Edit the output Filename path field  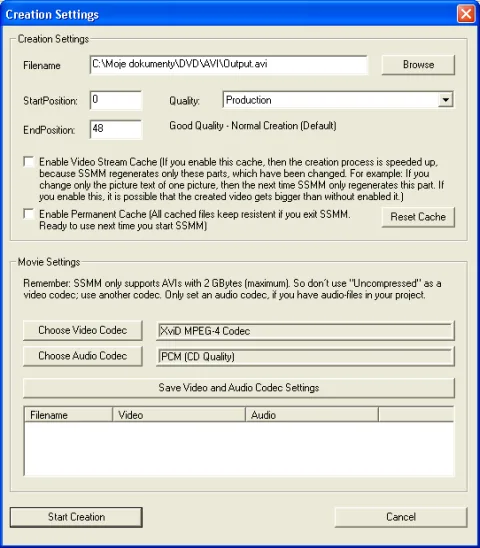click(229, 65)
